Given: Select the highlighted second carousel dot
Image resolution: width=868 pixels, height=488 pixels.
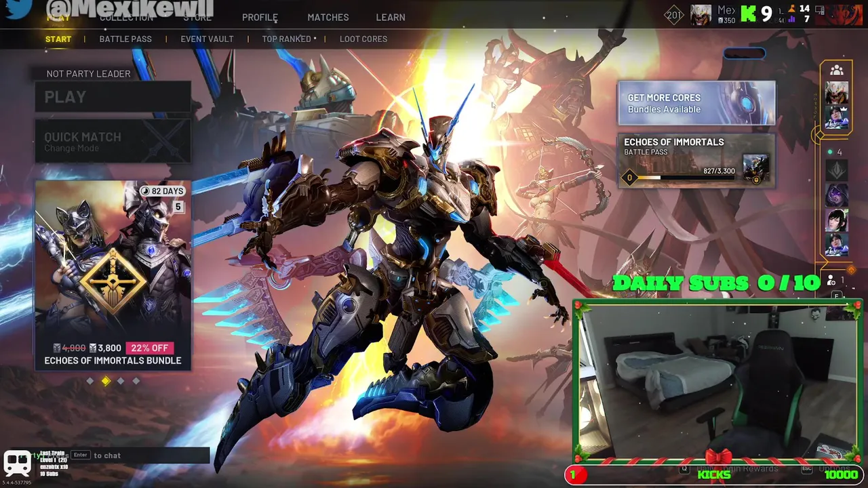Looking at the screenshot, I should pos(106,381).
